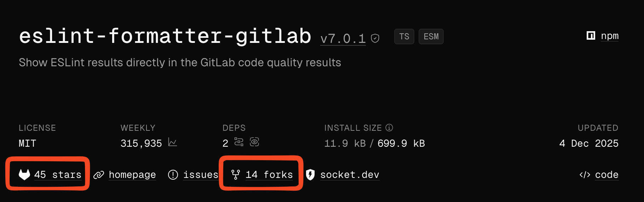This screenshot has width=644, height=202.
Task: Click the verified shield icon beside the version
Action: tap(375, 38)
